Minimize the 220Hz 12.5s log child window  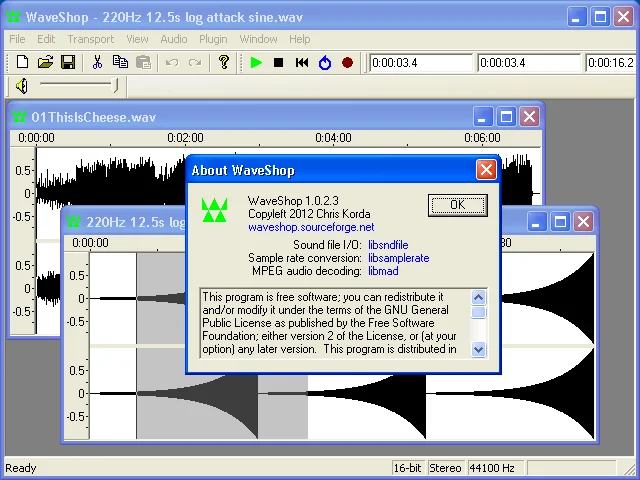537,222
